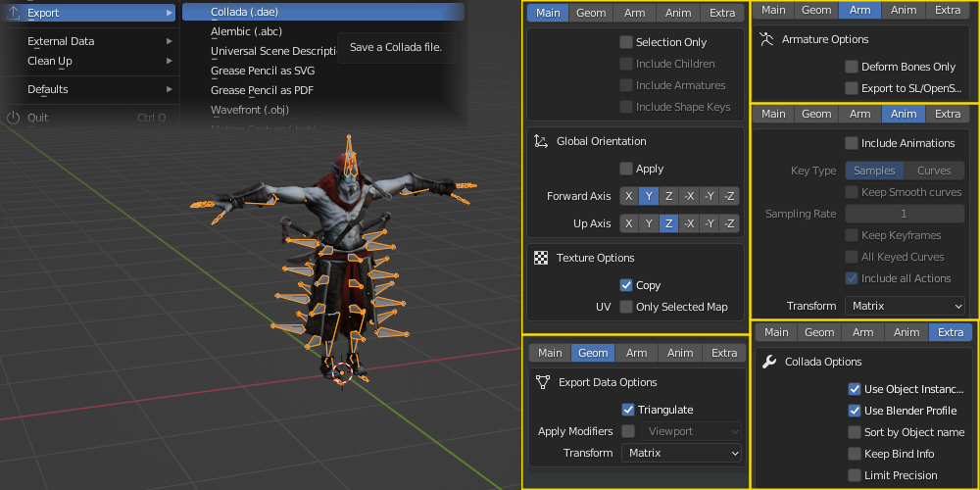Set Forward Axis to Z
The height and width of the screenshot is (490, 980).
668,196
